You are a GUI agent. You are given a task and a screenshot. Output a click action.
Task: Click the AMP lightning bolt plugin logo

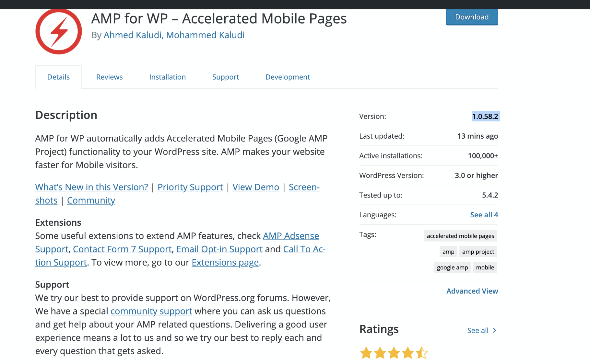[x=59, y=31]
